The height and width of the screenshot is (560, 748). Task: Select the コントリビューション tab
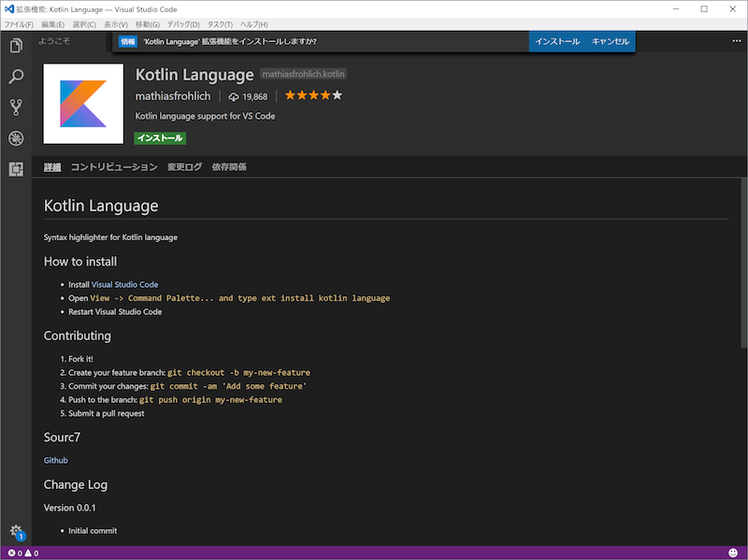click(114, 167)
